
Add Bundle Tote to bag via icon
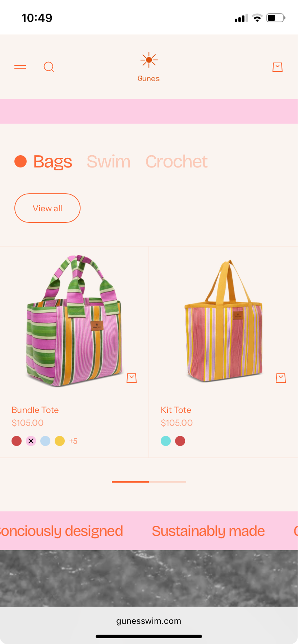132,378
